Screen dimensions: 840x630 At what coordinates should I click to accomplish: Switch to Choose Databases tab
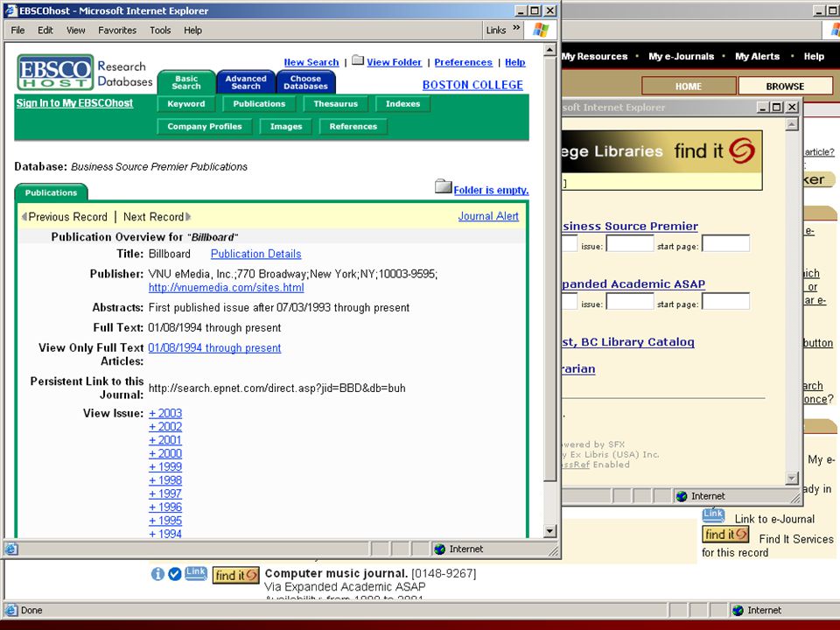306,82
